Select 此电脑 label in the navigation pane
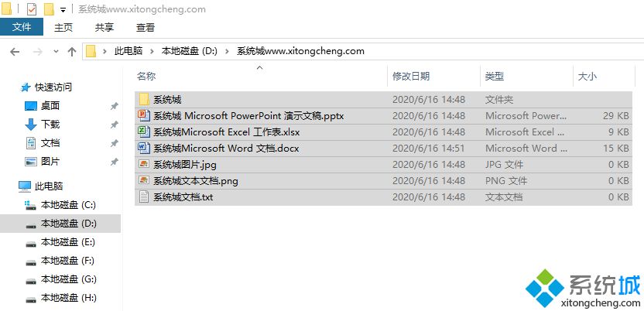This screenshot has width=644, height=311. pyautogui.click(x=49, y=186)
